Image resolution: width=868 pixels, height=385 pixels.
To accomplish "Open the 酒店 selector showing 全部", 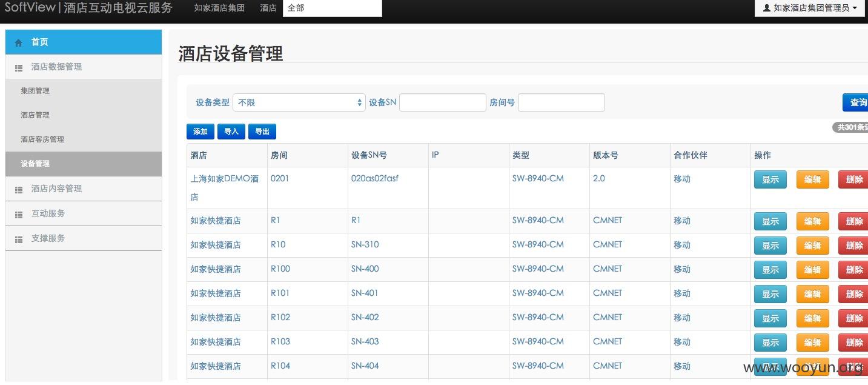I will (332, 8).
